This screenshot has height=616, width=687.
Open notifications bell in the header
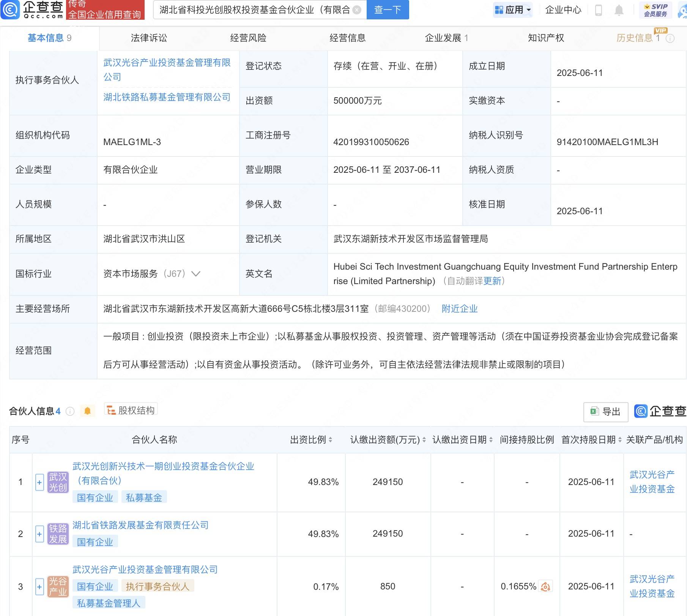coord(619,10)
